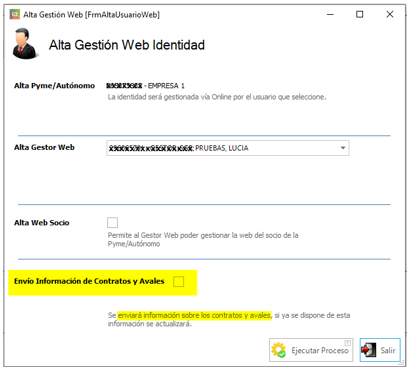The image size is (412, 370).
Task: Close the FrmAltaUsuarioWeb dialog
Action: 390,14
